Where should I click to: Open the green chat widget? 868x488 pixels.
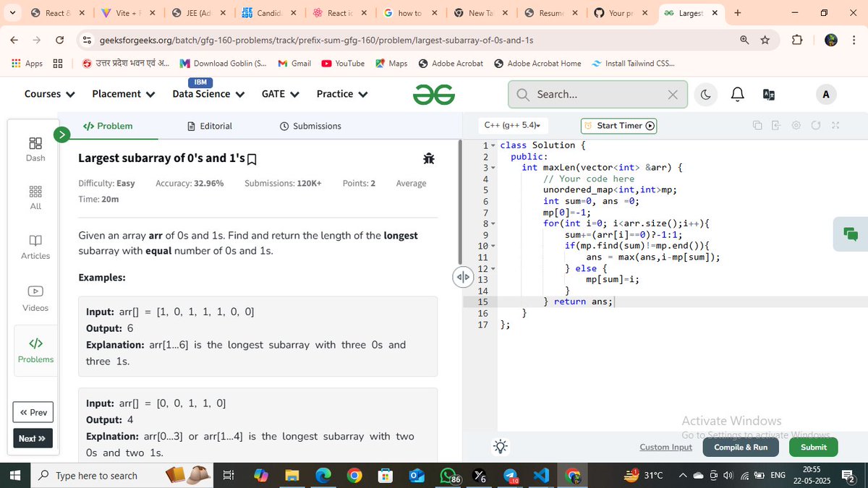click(851, 234)
